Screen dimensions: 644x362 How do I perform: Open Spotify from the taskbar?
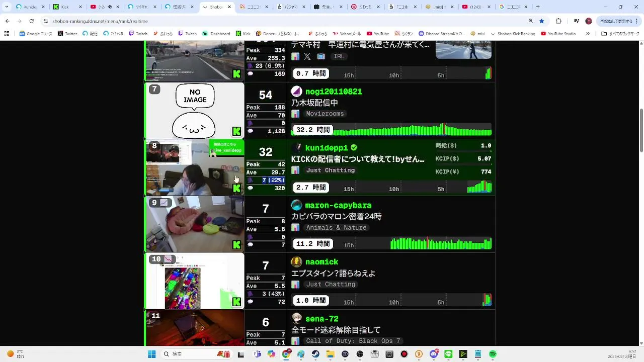tap(493, 354)
